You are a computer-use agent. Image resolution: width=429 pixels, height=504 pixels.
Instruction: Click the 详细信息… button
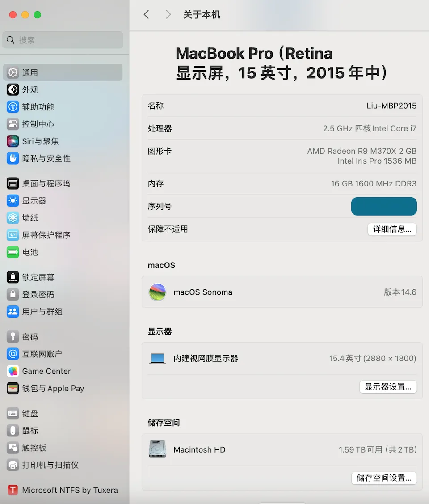coord(392,229)
